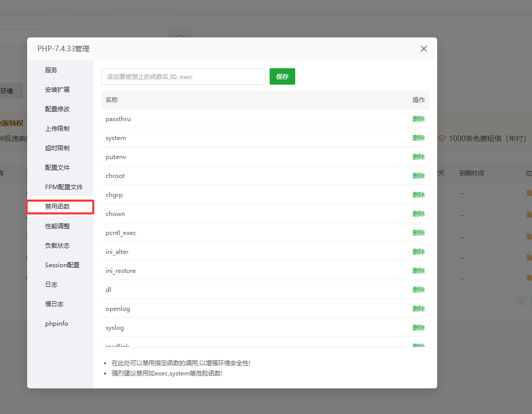
Task: Click the ini_restore function name
Action: (x=120, y=271)
